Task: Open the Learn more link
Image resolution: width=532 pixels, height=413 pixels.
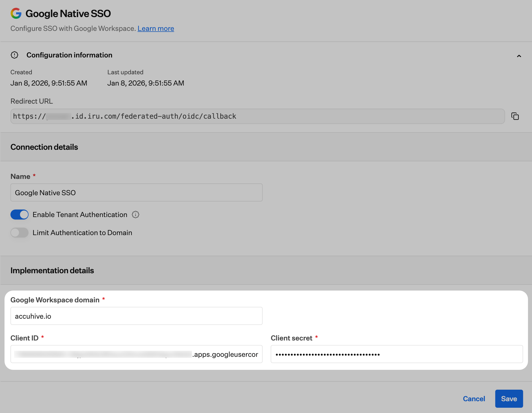Action: pos(156,29)
